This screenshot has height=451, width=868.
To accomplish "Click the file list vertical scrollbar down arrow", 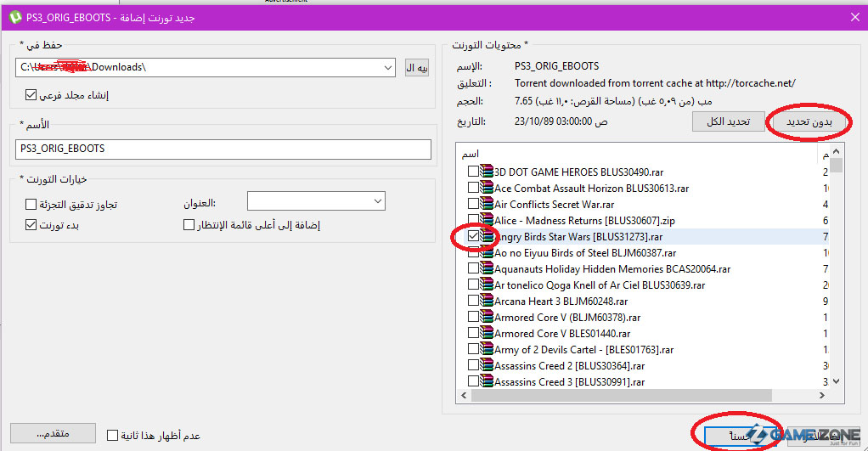I will coord(836,381).
